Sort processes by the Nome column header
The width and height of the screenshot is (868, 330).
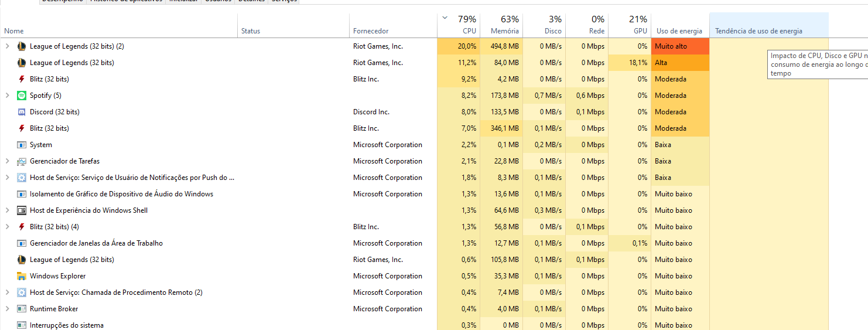119,26
